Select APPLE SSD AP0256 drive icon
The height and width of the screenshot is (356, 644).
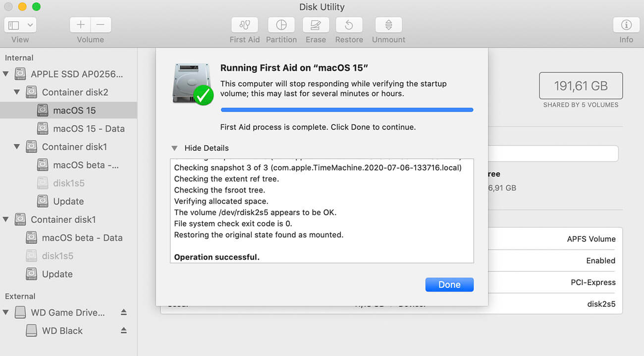[x=20, y=74]
